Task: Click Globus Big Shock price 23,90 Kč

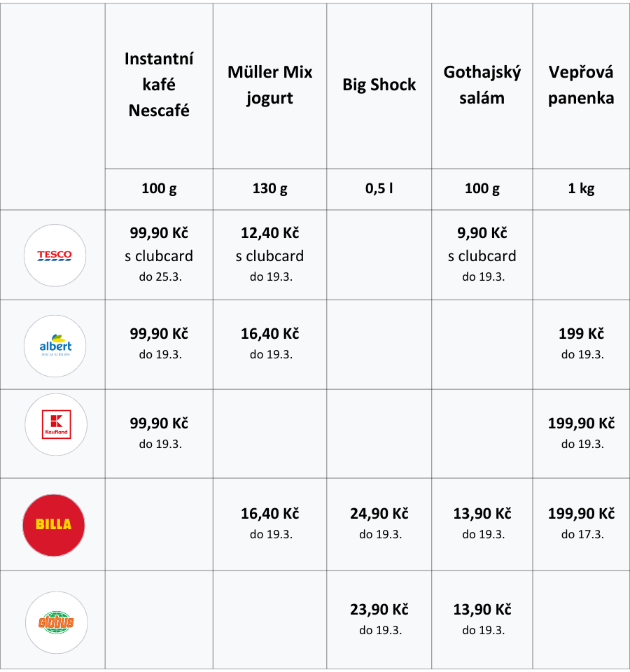Action: (379, 610)
